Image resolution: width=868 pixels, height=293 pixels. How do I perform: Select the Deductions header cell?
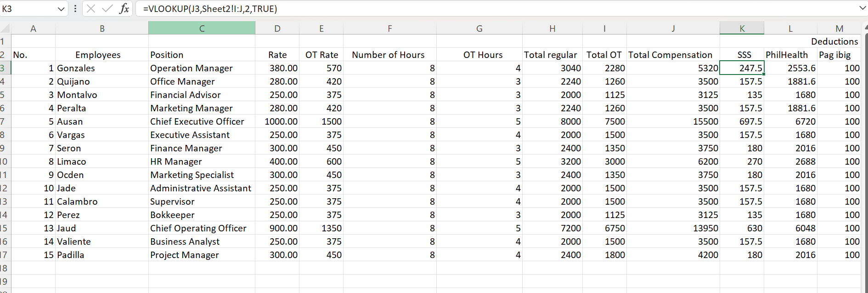coord(834,41)
